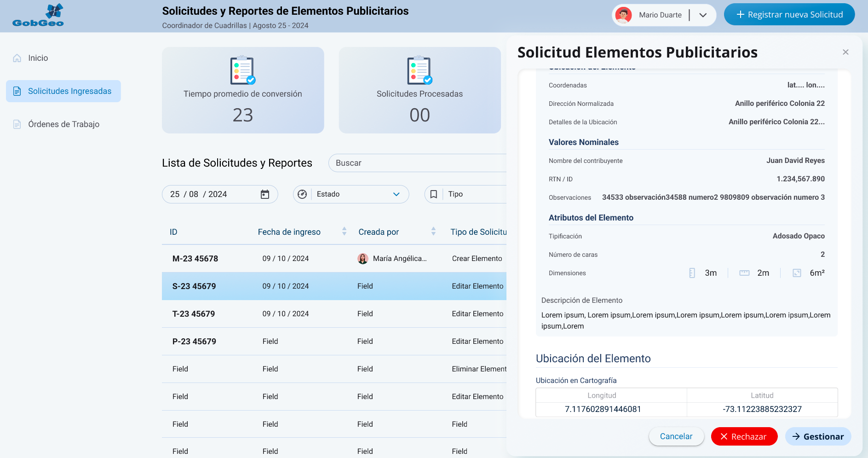
Task: Expand the Estado filter dropdown
Action: tap(396, 194)
